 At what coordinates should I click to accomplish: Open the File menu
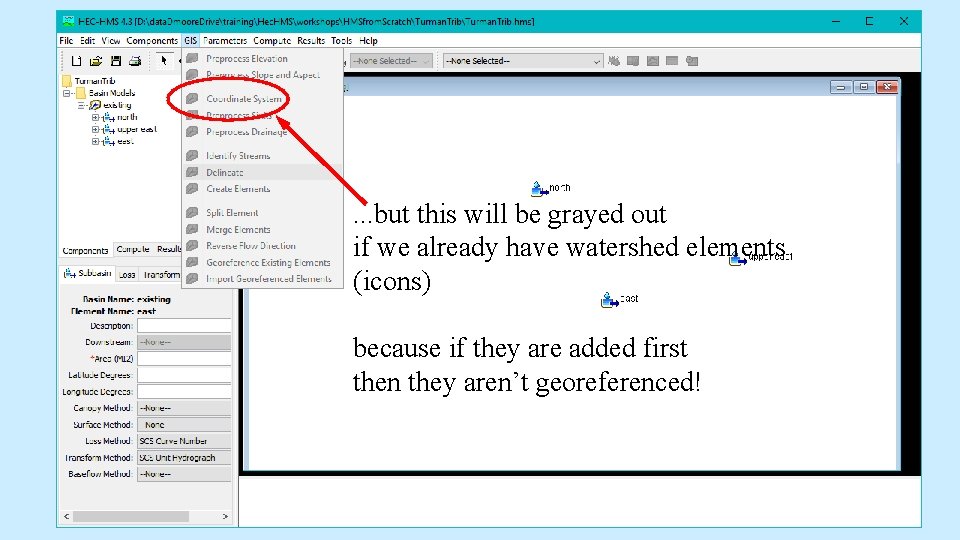(66, 40)
